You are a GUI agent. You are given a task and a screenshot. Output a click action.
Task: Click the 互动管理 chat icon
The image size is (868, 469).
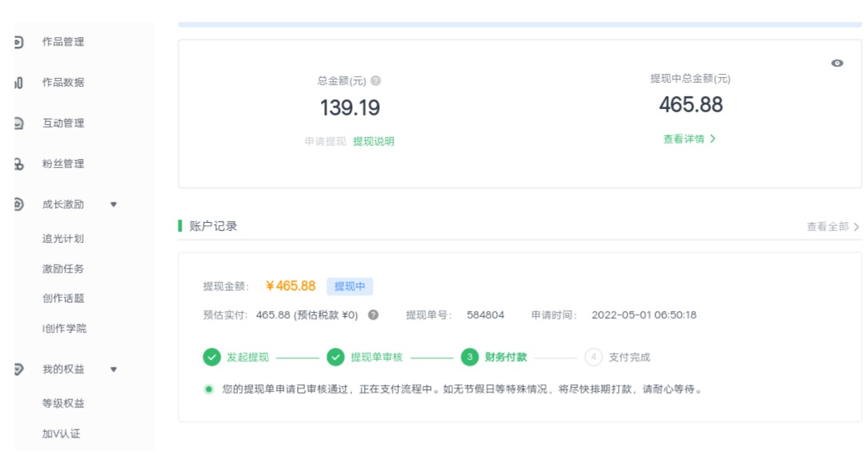coord(19,123)
